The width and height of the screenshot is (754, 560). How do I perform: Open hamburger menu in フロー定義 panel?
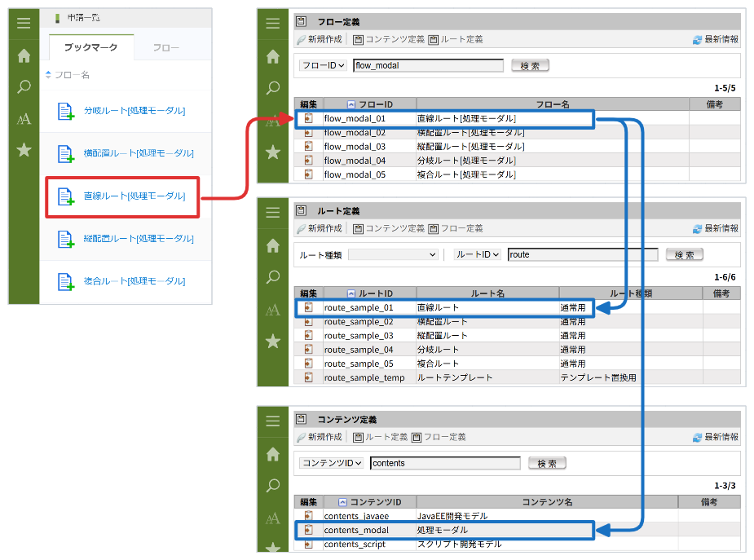coord(272,23)
